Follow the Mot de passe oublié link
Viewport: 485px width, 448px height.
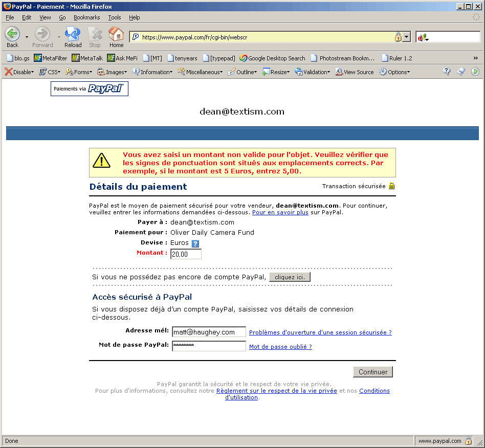click(280, 346)
